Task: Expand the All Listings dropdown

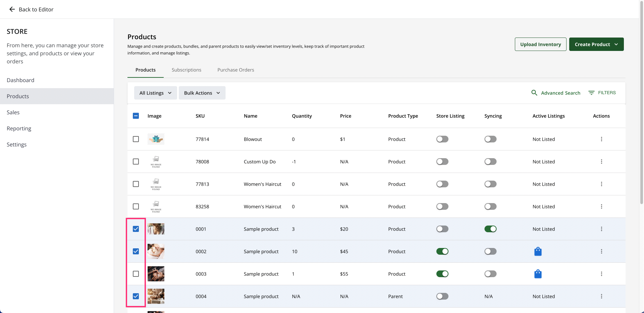Action: click(x=155, y=93)
